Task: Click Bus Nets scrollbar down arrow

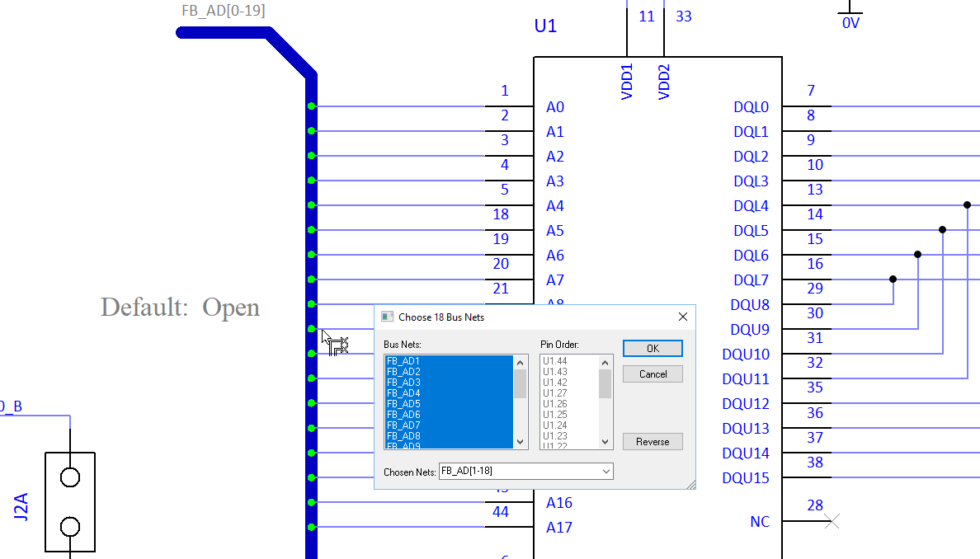Action: coord(520,442)
